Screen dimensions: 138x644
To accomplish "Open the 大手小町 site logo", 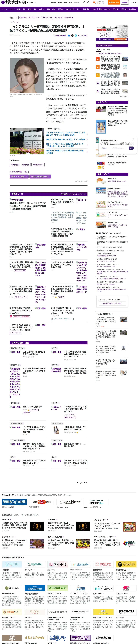I will 58,564.
